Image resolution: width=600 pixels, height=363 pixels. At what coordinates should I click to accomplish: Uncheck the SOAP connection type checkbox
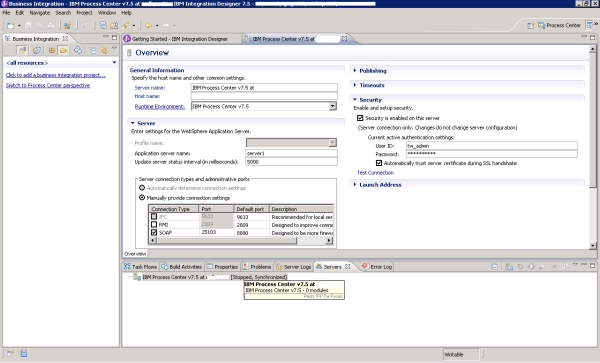[x=154, y=232]
